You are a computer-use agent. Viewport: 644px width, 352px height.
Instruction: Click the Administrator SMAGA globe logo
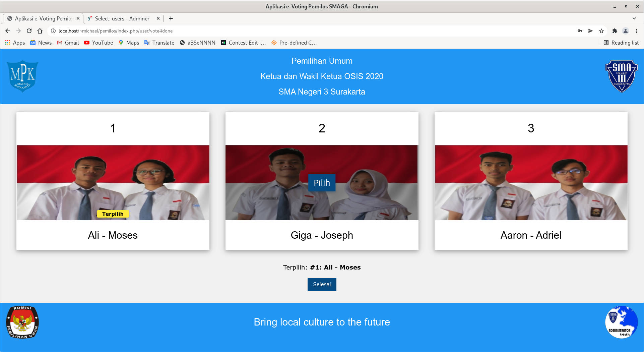[x=622, y=322]
